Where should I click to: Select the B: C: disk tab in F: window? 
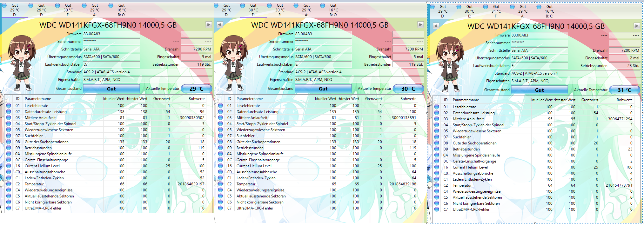click(x=549, y=11)
